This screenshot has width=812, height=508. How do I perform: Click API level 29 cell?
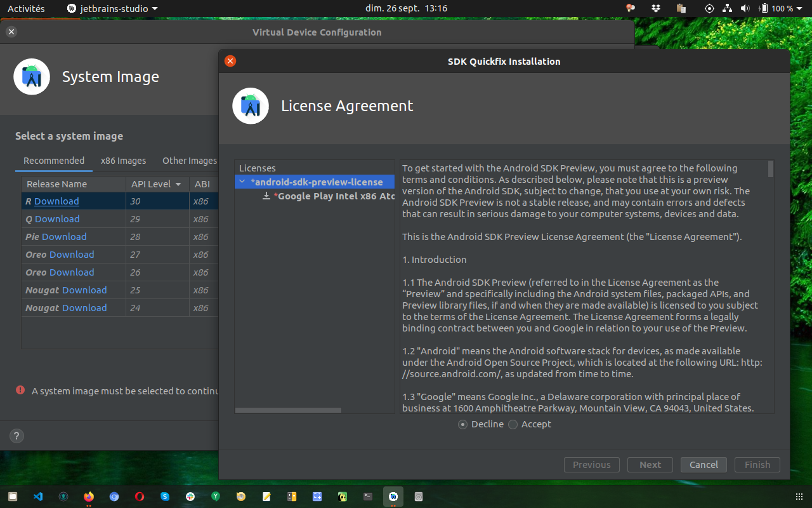click(x=158, y=219)
